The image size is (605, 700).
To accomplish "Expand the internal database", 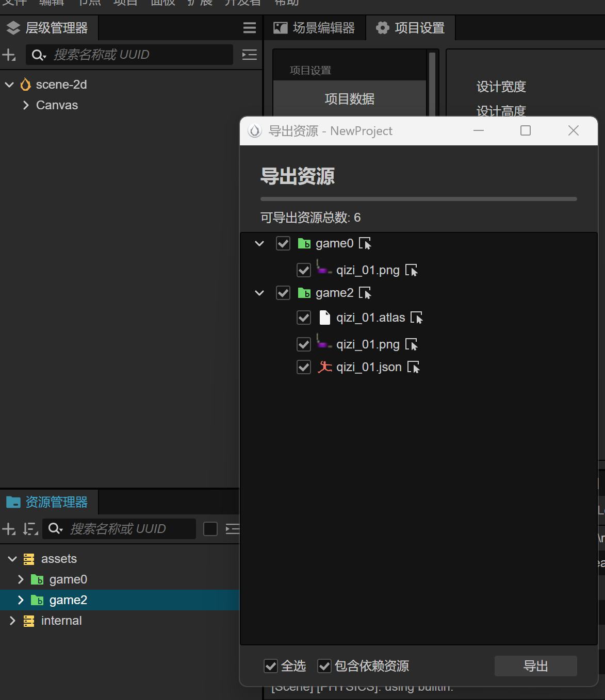I will pyautogui.click(x=12, y=621).
